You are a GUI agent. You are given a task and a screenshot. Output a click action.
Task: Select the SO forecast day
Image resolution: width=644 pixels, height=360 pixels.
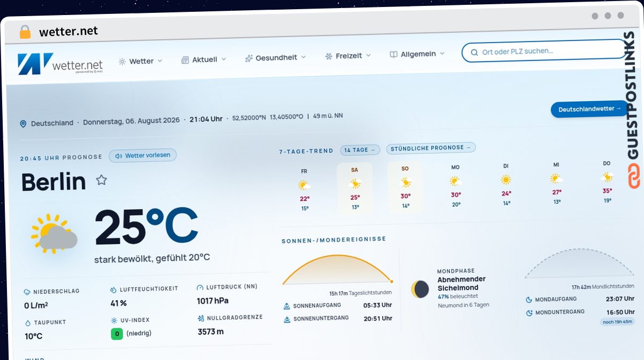click(x=405, y=186)
